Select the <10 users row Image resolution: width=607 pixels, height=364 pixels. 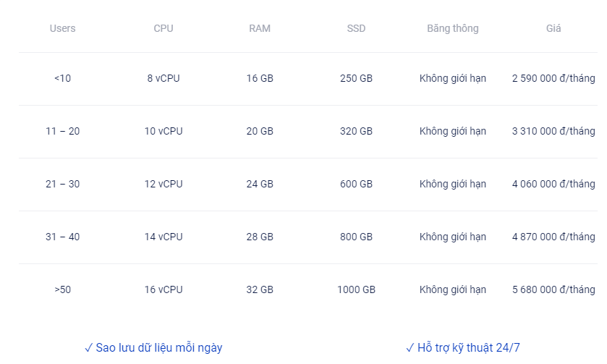coord(308,79)
